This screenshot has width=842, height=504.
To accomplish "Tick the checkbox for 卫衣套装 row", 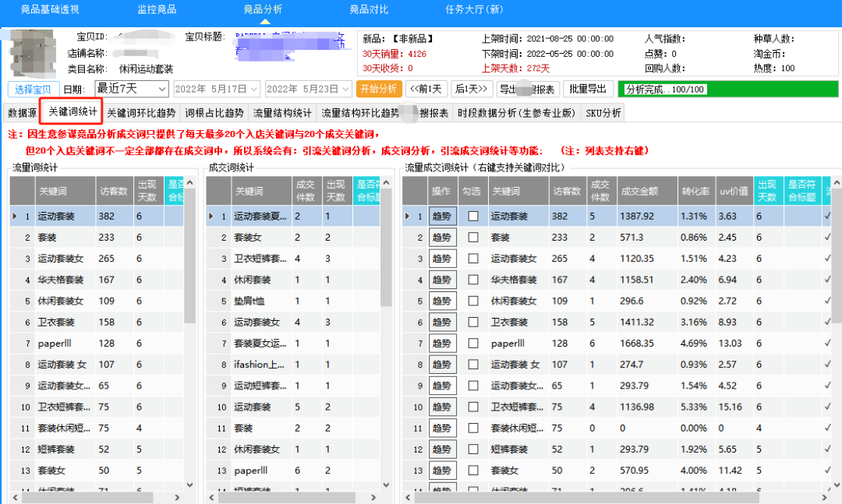I will coord(473,322).
